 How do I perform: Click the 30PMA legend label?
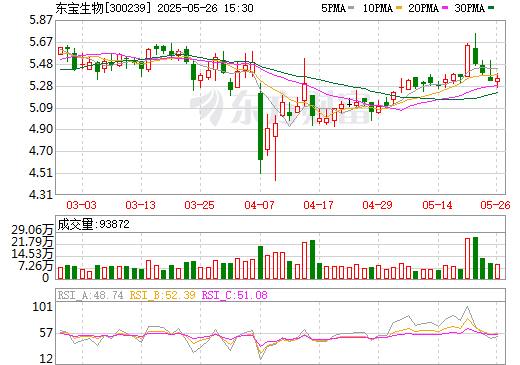tap(469, 8)
